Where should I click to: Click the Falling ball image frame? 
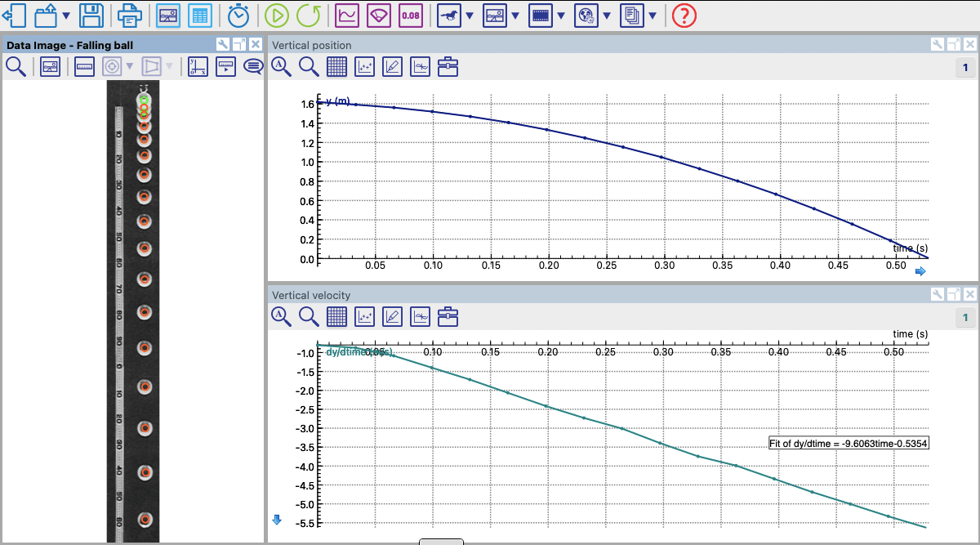click(x=133, y=311)
